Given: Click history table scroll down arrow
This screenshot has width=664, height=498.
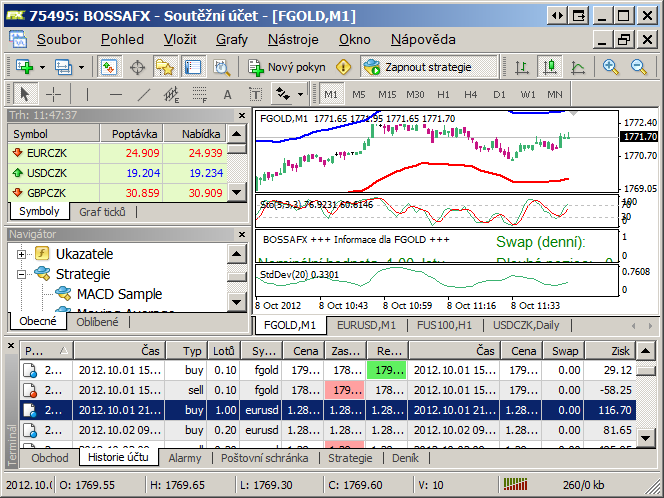Looking at the screenshot, I should (646, 438).
